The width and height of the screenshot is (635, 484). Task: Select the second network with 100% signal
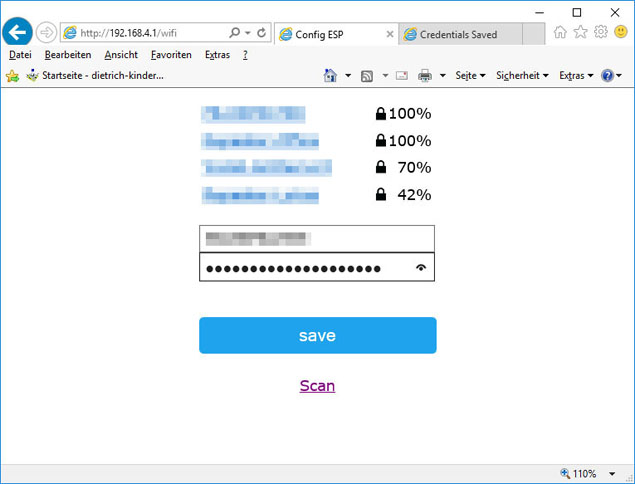click(x=260, y=141)
